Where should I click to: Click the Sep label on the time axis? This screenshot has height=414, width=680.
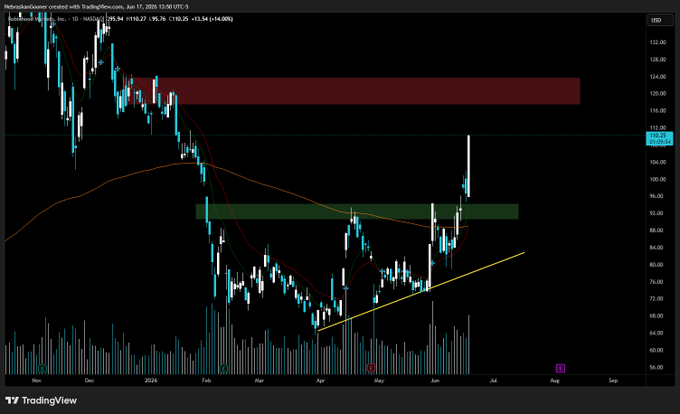(613, 381)
